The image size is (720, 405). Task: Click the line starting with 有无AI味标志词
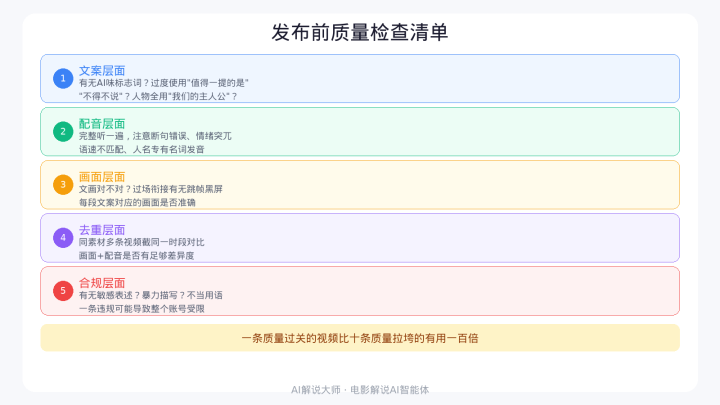coord(164,83)
